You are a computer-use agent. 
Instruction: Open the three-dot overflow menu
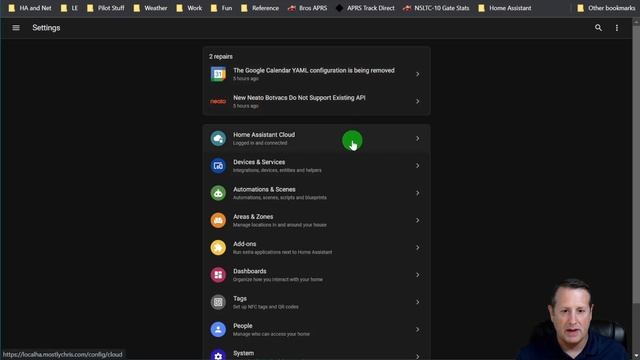(617, 28)
